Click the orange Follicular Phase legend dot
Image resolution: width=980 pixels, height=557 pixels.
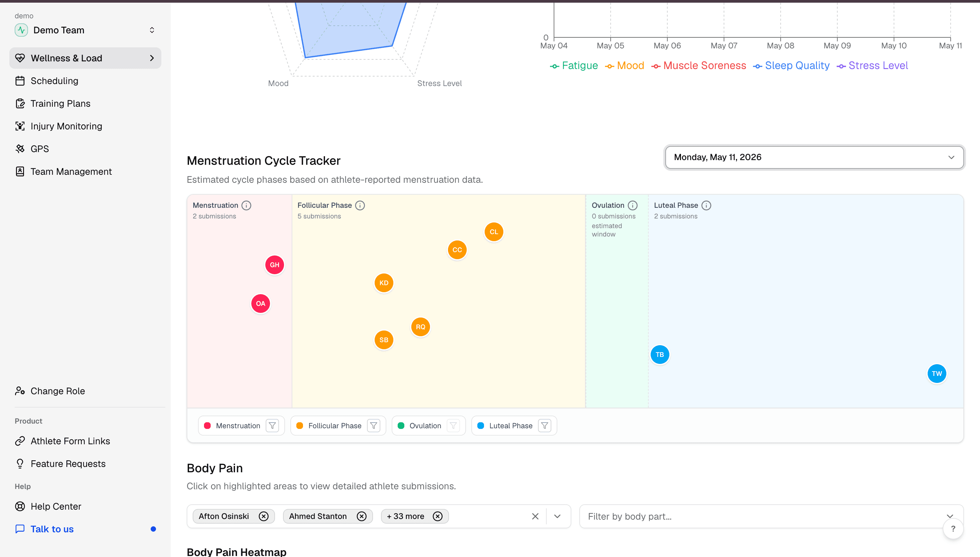click(x=300, y=426)
